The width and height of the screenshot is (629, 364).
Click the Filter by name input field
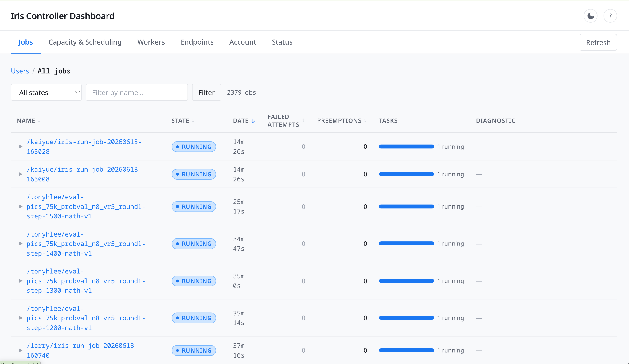click(x=137, y=92)
